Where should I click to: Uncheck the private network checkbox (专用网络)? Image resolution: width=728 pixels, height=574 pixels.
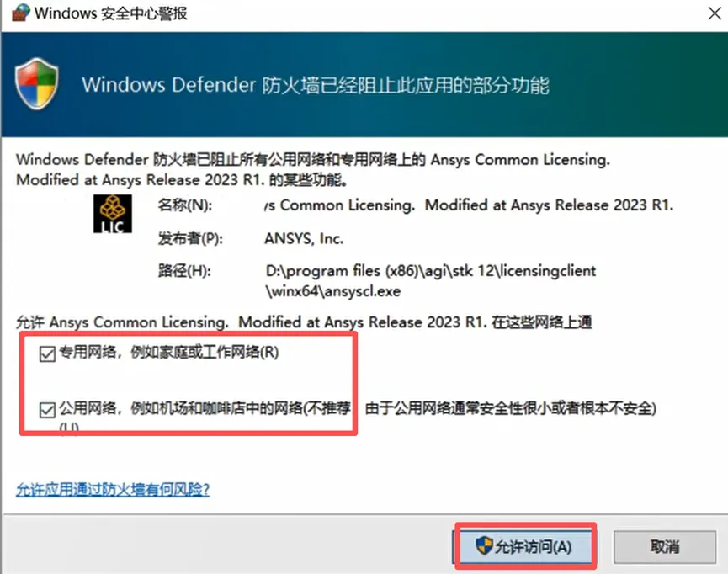[x=47, y=353]
